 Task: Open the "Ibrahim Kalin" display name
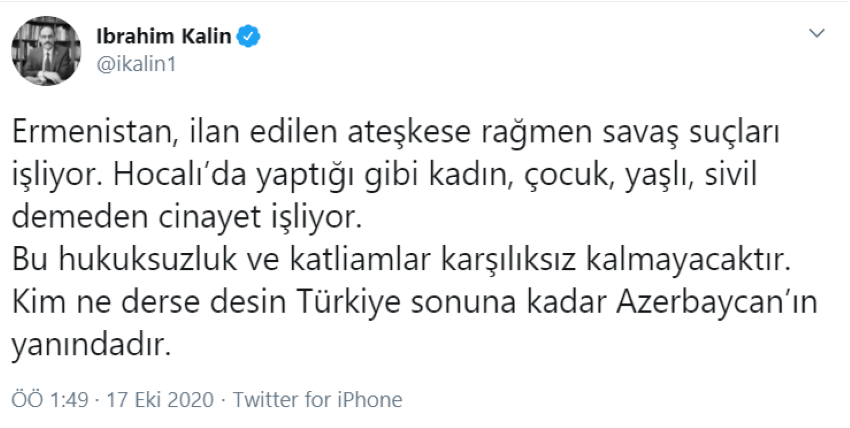(x=162, y=38)
